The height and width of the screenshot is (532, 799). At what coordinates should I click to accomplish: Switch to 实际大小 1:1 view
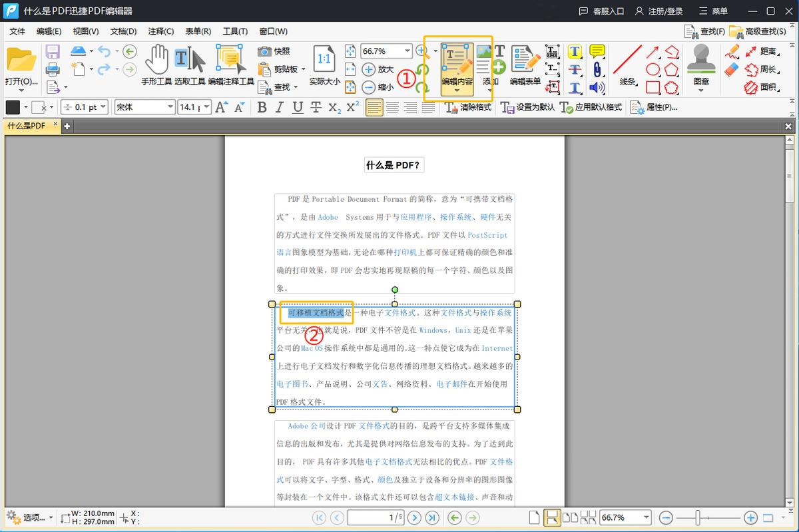click(324, 63)
